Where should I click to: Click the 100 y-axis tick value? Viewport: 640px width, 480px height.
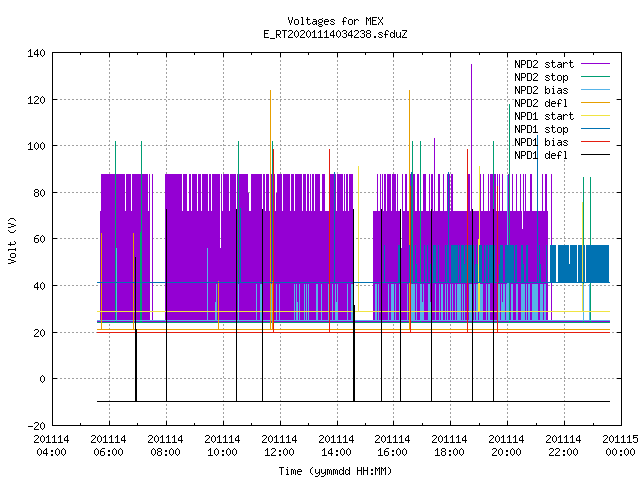[x=36, y=146]
